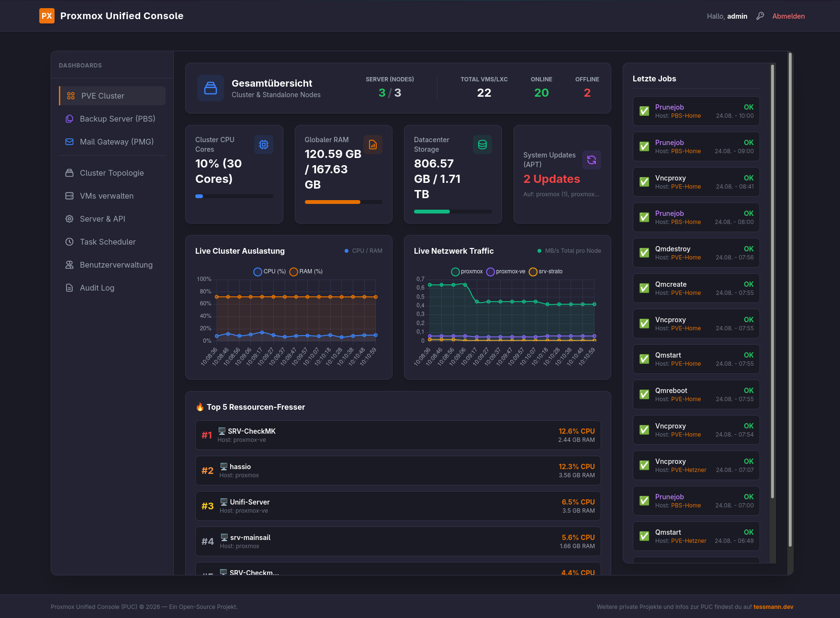
Task: Click the computer icon next to hassio
Action: (224, 467)
